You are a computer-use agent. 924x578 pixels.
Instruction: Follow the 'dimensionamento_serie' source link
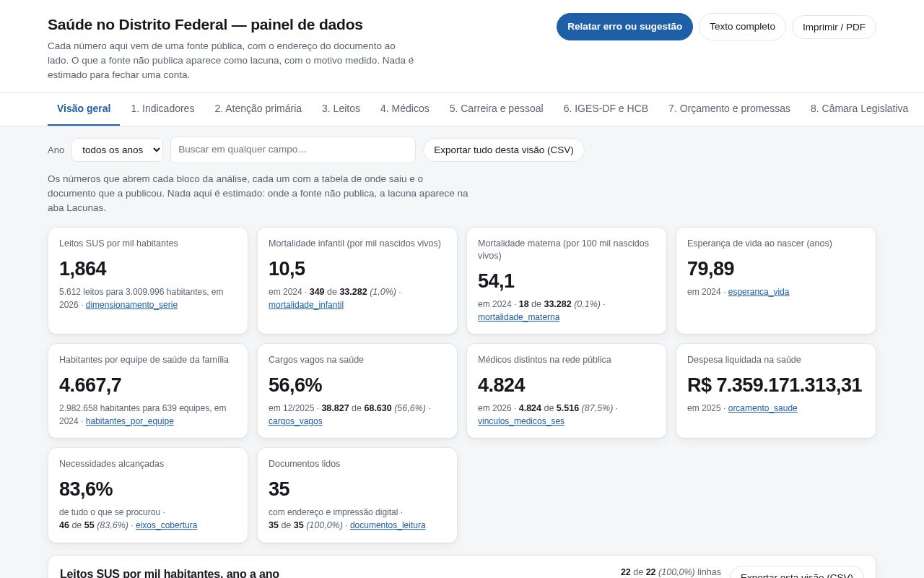[131, 305]
